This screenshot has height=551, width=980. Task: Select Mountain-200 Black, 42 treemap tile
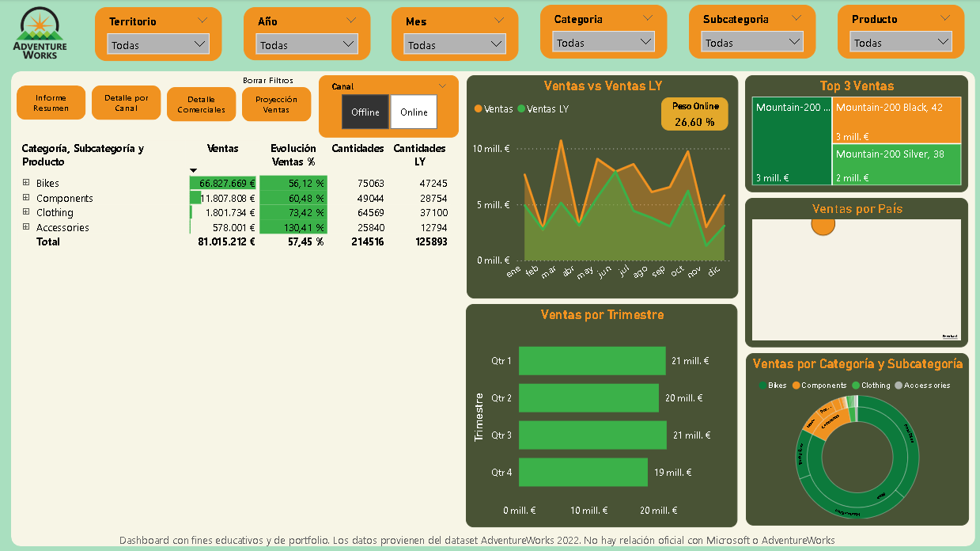897,120
